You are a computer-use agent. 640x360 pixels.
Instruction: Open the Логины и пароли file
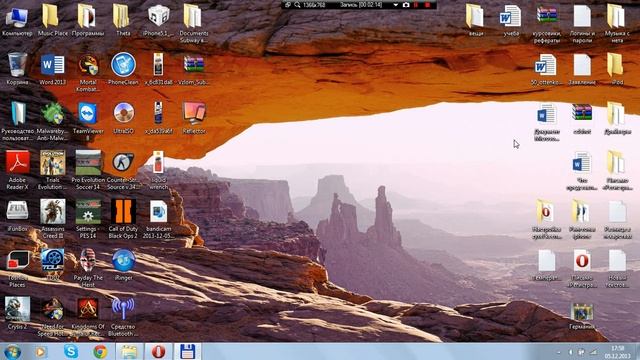click(582, 24)
